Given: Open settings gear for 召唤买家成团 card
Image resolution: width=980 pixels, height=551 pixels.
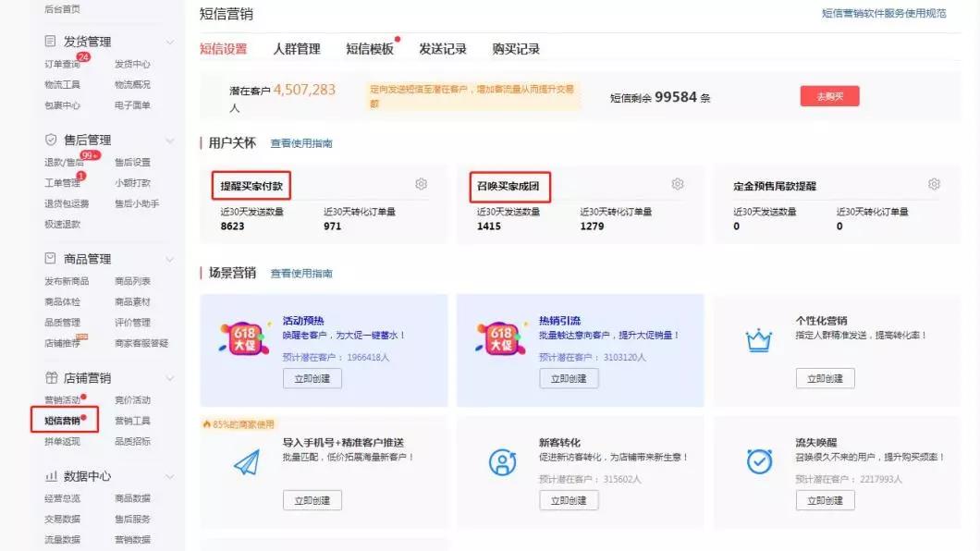Looking at the screenshot, I should (678, 184).
